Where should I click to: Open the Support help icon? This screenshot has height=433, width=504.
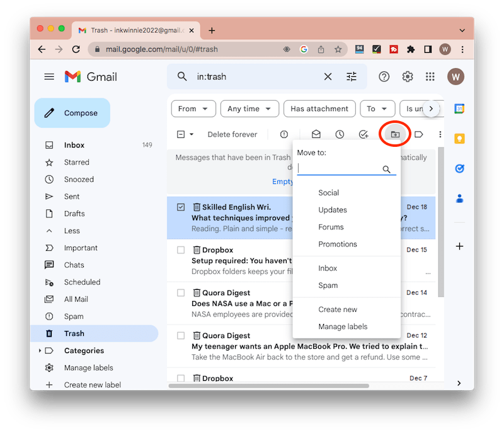coord(384,76)
